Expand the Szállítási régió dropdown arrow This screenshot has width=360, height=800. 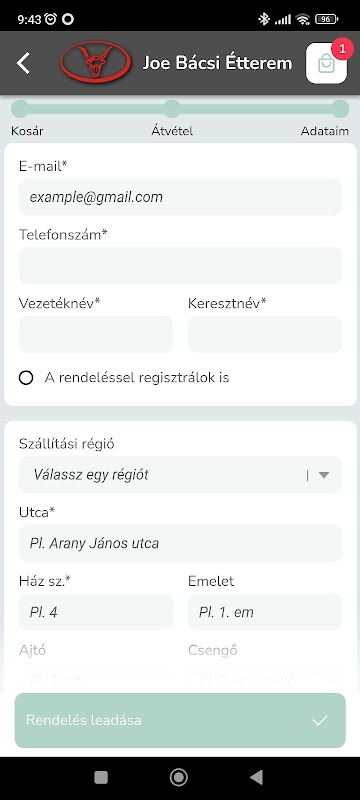point(324,475)
